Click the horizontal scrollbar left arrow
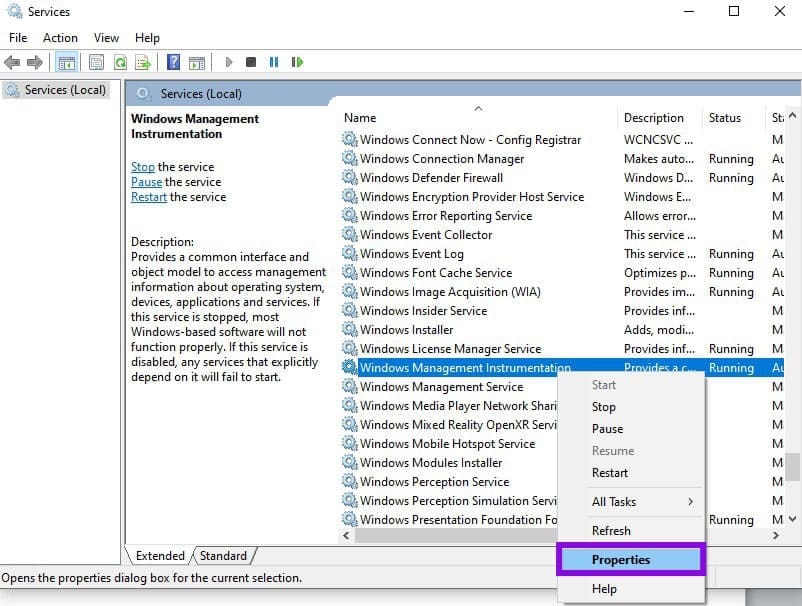Screen dimensions: 802x606 pos(347,535)
